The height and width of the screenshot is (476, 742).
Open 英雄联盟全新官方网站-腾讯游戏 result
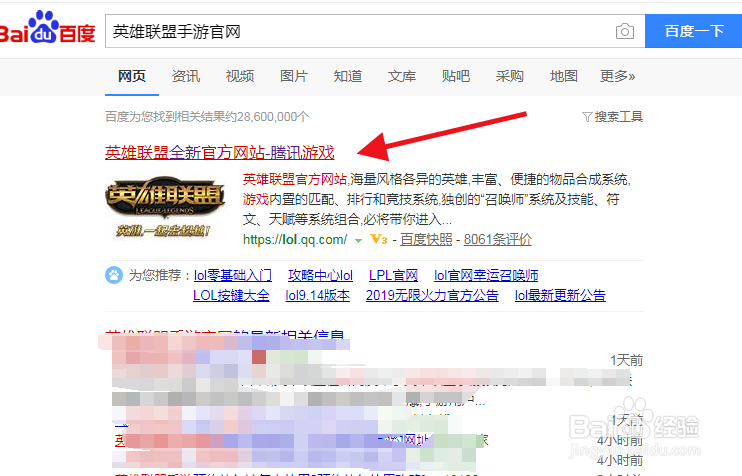[220, 152]
